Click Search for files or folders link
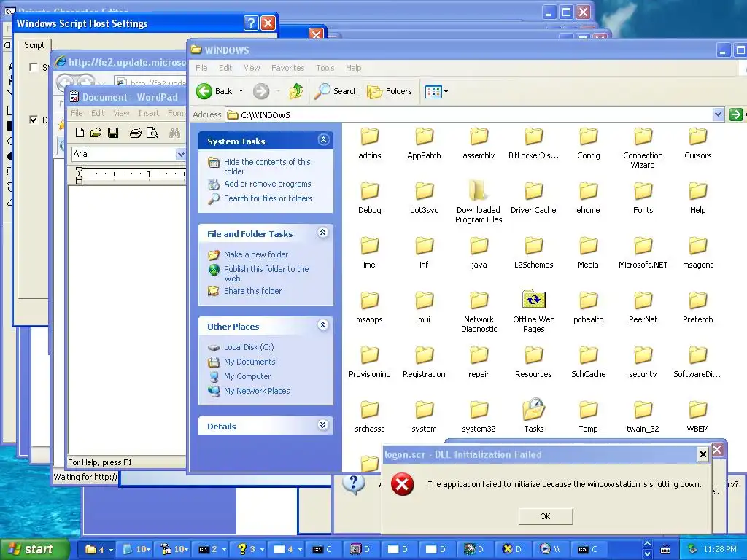Screen dimensions: 747x560 (x=268, y=198)
